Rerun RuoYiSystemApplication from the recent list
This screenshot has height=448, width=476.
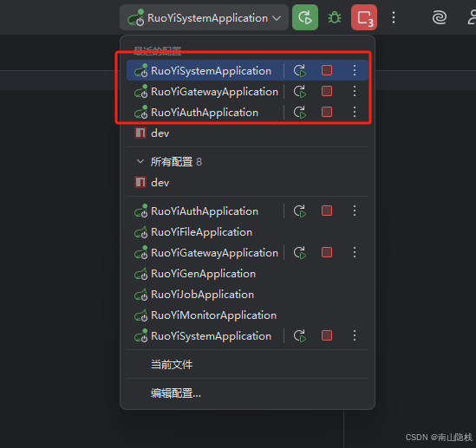click(300, 71)
